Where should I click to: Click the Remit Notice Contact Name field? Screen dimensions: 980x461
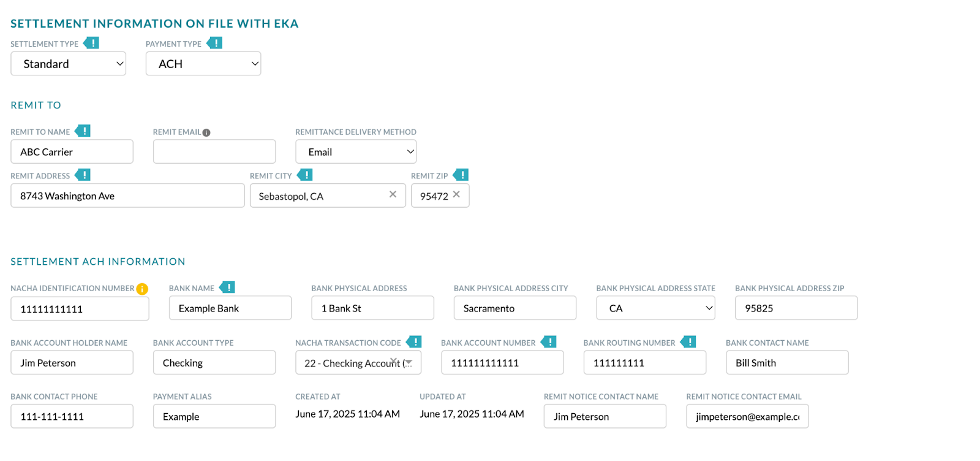click(605, 416)
